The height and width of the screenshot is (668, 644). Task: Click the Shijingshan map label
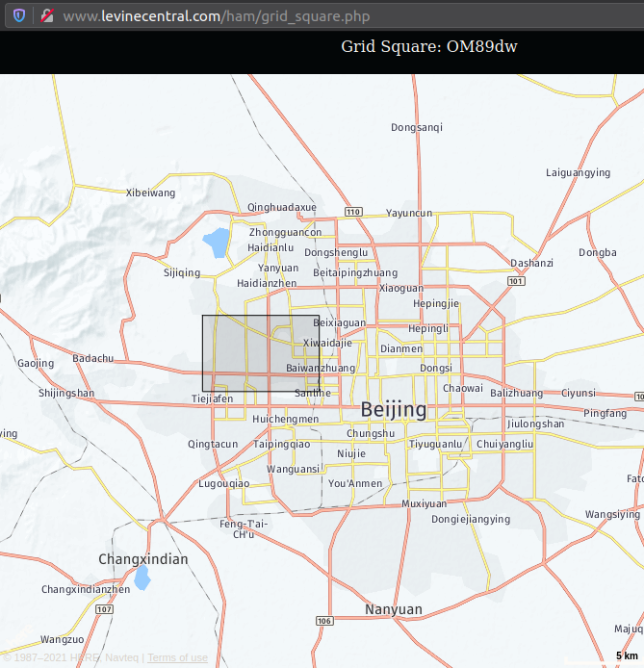(66, 393)
